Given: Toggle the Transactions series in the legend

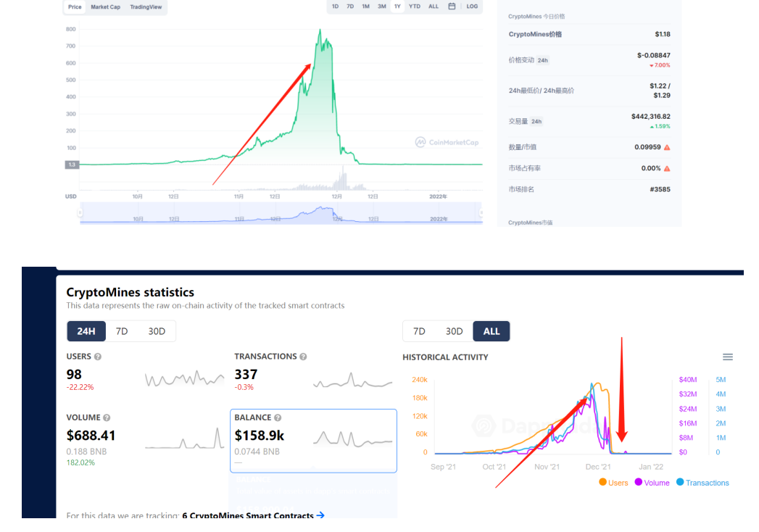Looking at the screenshot, I should coord(702,483).
